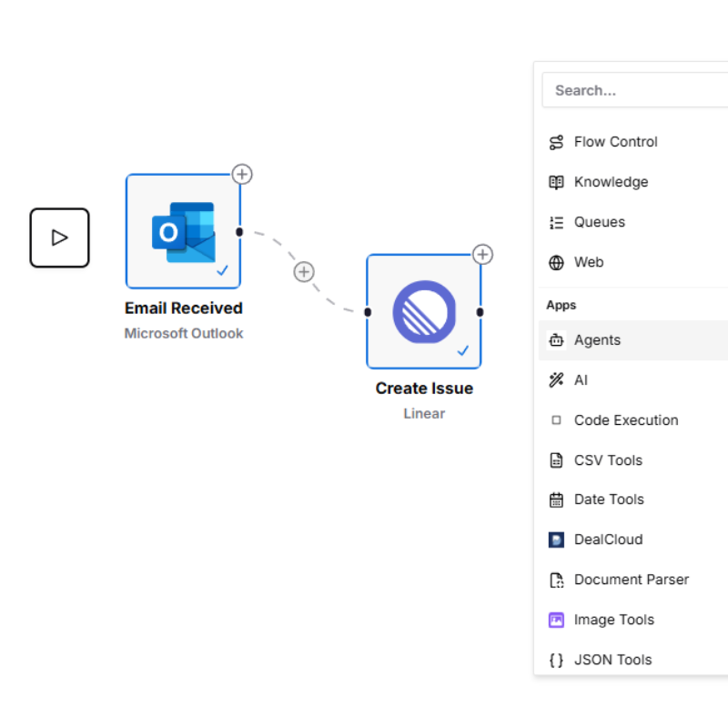This screenshot has height=728, width=728.
Task: Click the Flow Control icon
Action: [x=556, y=142]
